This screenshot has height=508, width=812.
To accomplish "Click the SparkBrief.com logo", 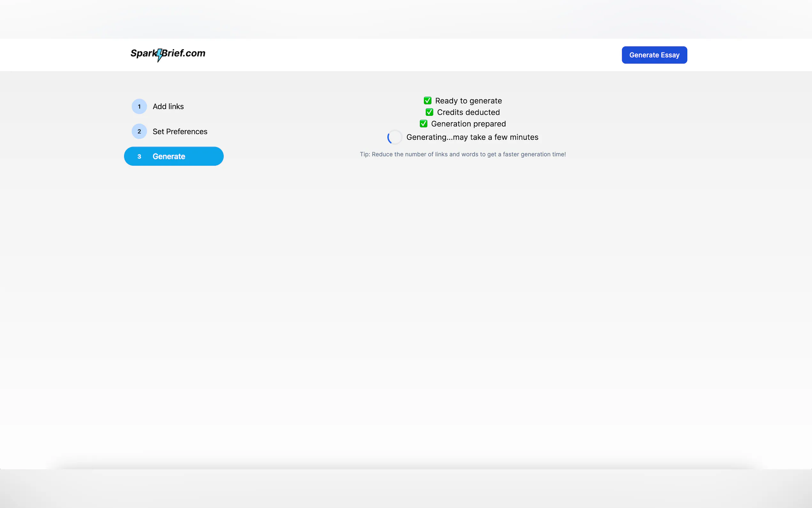I will point(168,54).
